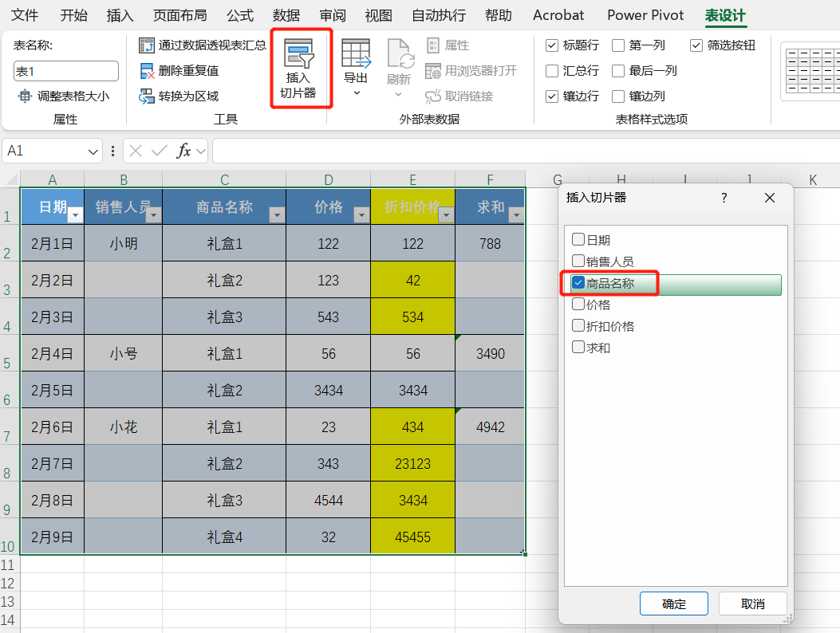
Task: Toggle the Banded Rows checkbox
Action: (x=552, y=96)
